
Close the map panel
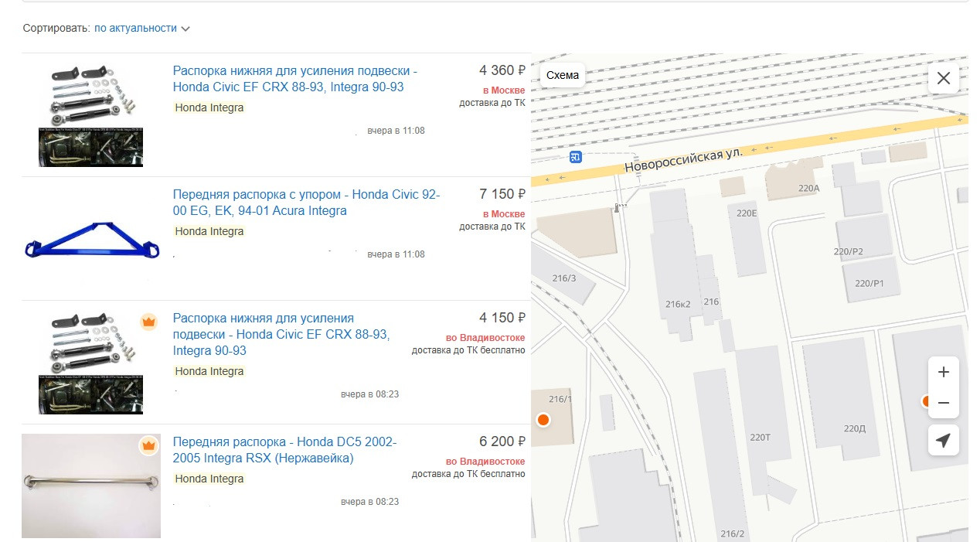(x=944, y=78)
